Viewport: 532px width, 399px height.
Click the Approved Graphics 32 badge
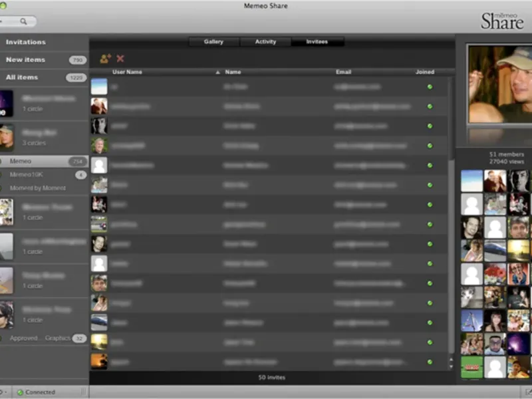point(79,338)
